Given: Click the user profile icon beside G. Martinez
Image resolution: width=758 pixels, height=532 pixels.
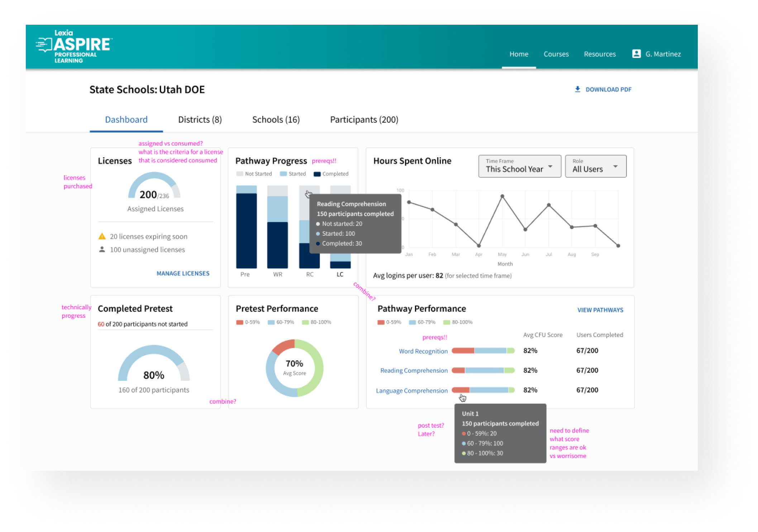Looking at the screenshot, I should (x=636, y=54).
